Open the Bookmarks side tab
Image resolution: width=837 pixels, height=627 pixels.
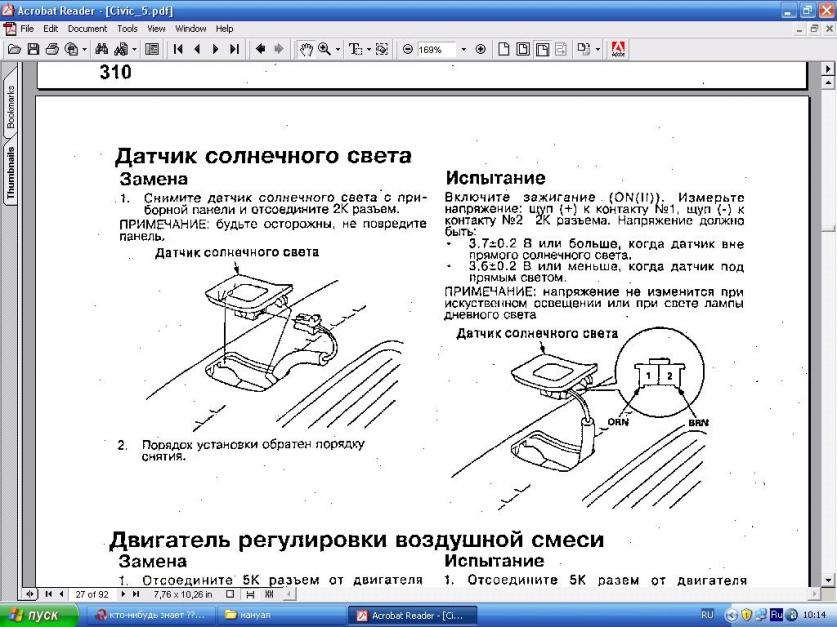point(10,106)
